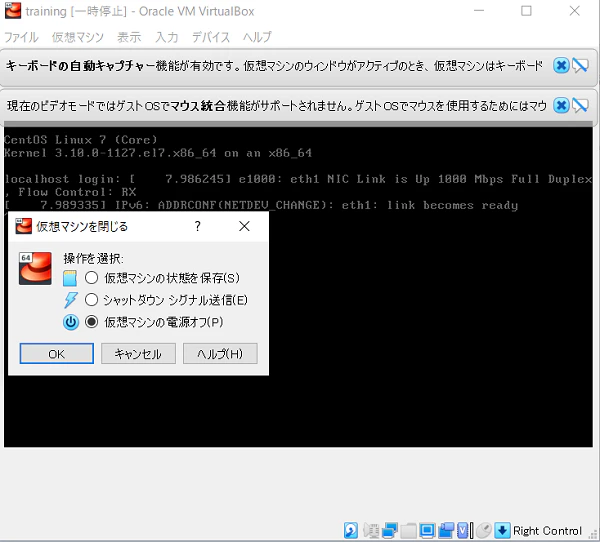This screenshot has width=600, height=542.
Task: Maximize the VirtualBox window
Action: (526, 11)
